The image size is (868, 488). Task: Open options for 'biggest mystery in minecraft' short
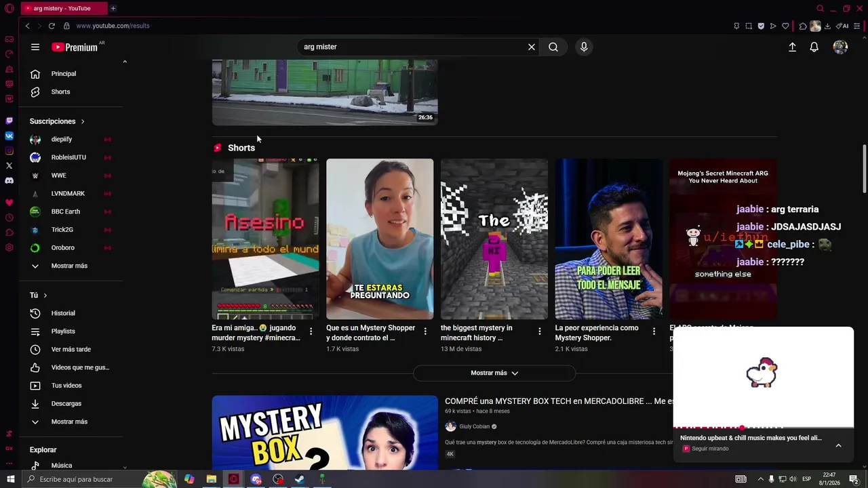point(540,331)
